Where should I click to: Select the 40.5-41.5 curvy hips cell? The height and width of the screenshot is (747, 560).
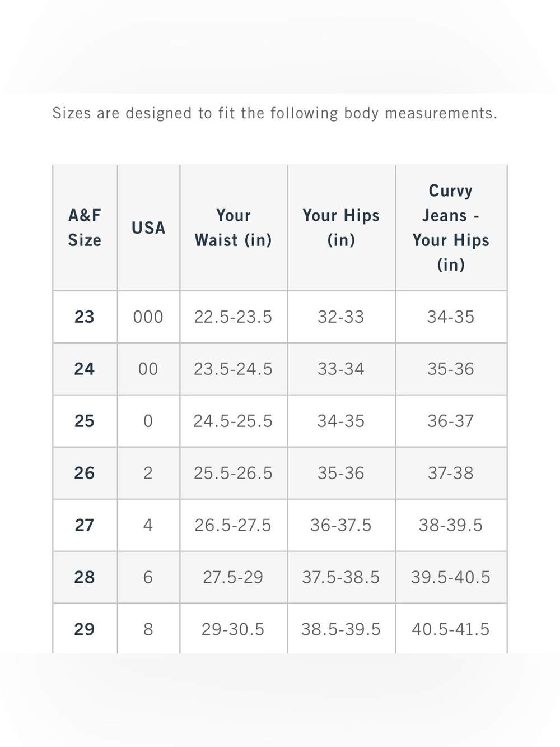tap(451, 629)
